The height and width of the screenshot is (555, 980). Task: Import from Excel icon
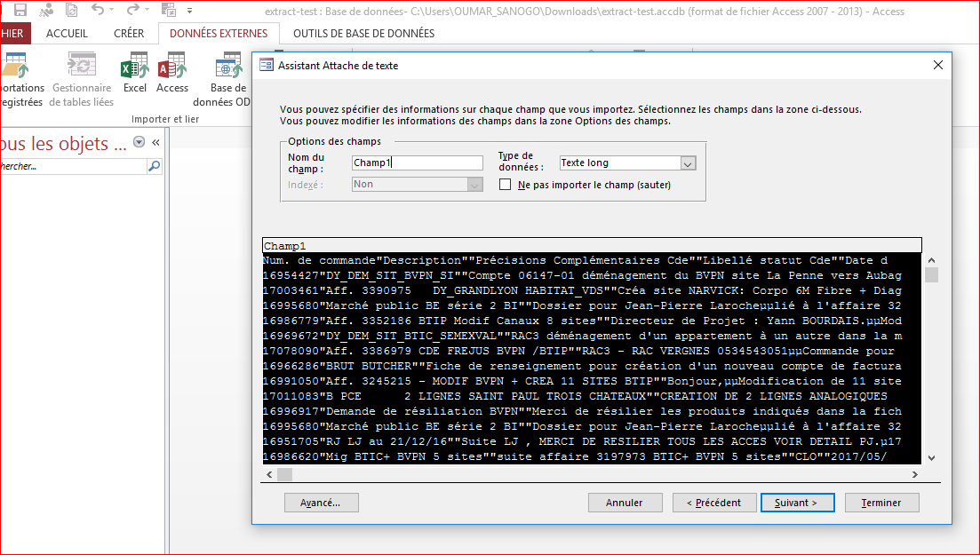click(134, 65)
